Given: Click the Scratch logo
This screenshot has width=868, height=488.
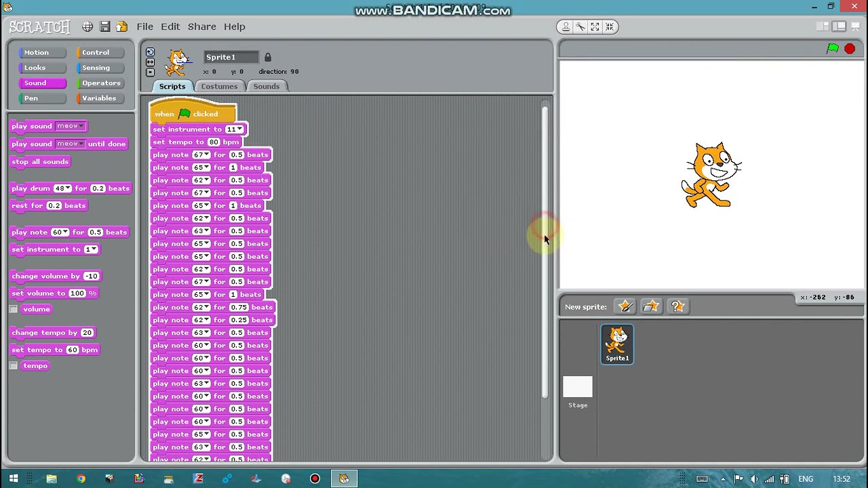Looking at the screenshot, I should point(39,26).
